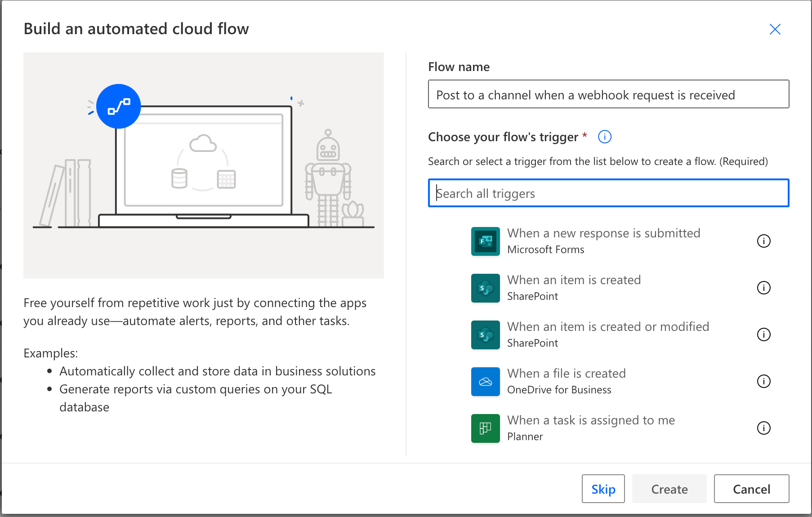View info for 'When a file is created'
This screenshot has height=517, width=812.
[x=763, y=382]
